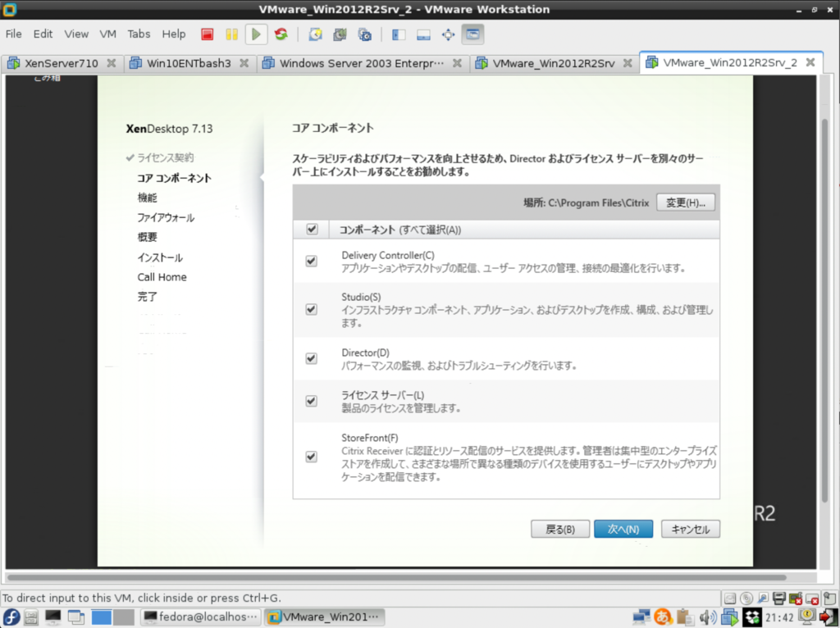Click the volume speaker tray icon
The height and width of the screenshot is (628, 840).
(x=707, y=617)
